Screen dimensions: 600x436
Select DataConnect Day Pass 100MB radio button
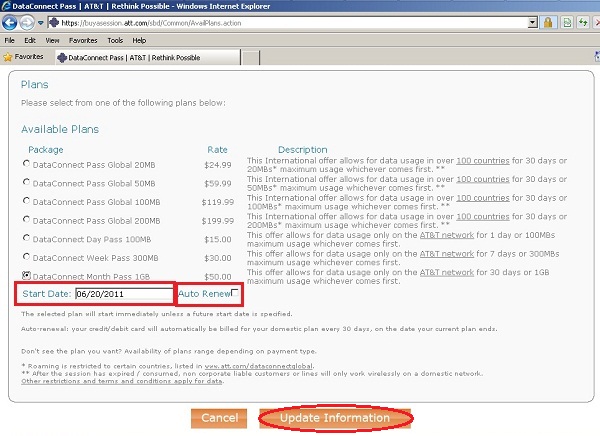pyautogui.click(x=26, y=238)
